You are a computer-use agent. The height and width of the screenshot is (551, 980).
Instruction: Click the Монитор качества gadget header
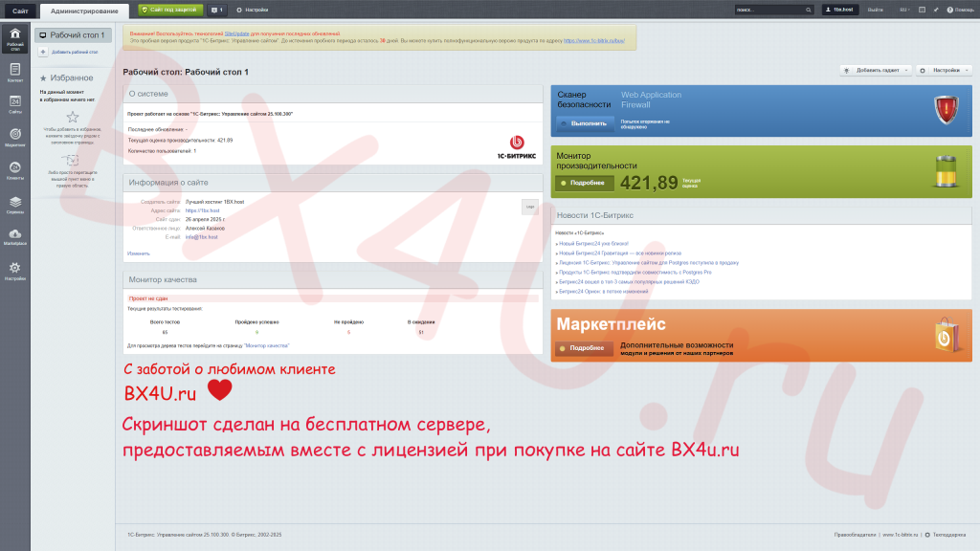tap(332, 280)
